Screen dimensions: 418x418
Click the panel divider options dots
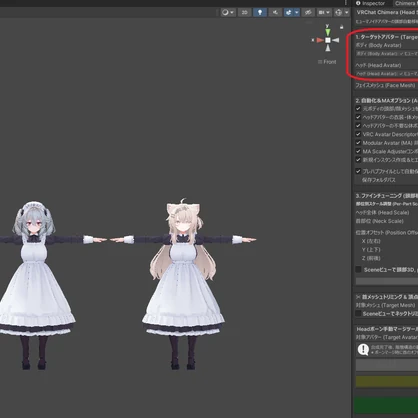(x=346, y=3)
